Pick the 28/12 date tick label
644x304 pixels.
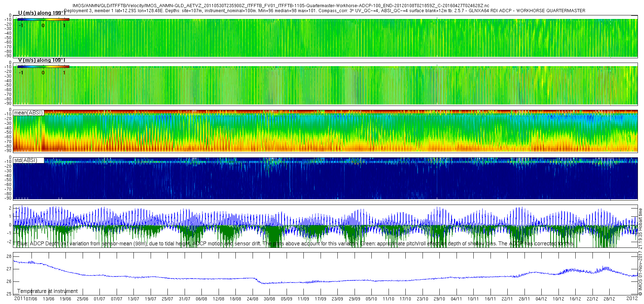pos(609,299)
